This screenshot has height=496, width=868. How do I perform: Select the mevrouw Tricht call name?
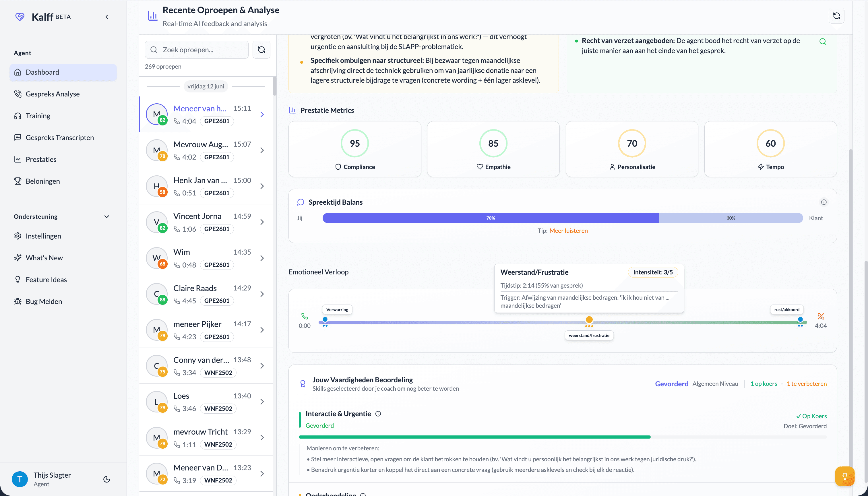[200, 432]
